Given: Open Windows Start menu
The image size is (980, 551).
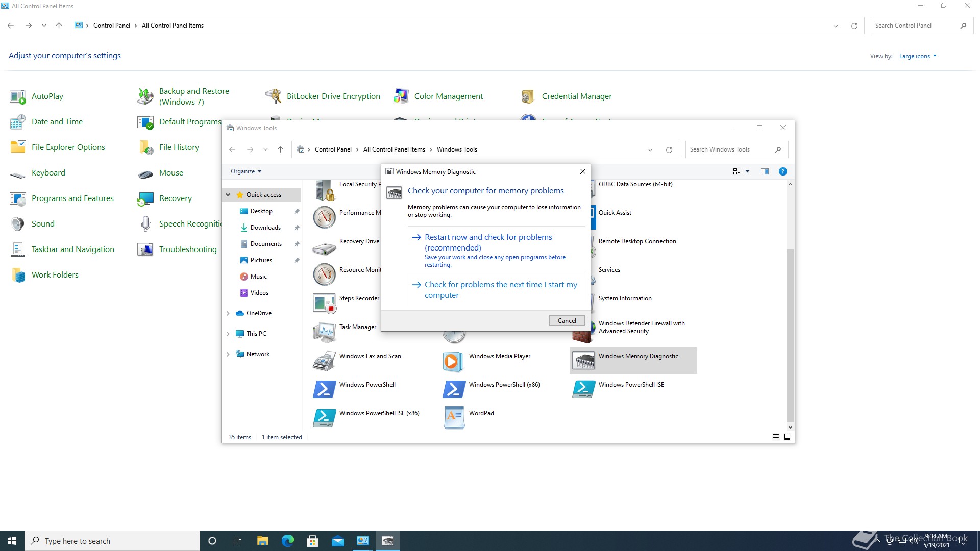Looking at the screenshot, I should tap(12, 541).
